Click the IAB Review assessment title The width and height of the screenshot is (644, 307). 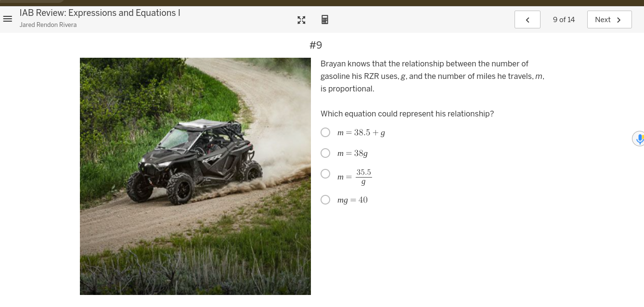click(x=100, y=13)
